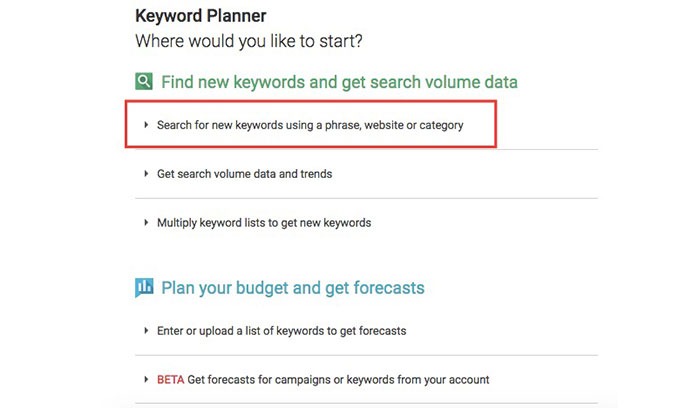
Task: Open Search for new keywords using a phrase
Action: (310, 125)
